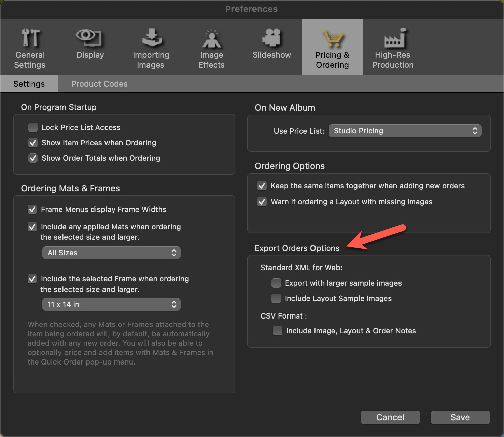Open the 11 x 14 in frame size dropdown
The image size is (504, 437).
pos(111,304)
